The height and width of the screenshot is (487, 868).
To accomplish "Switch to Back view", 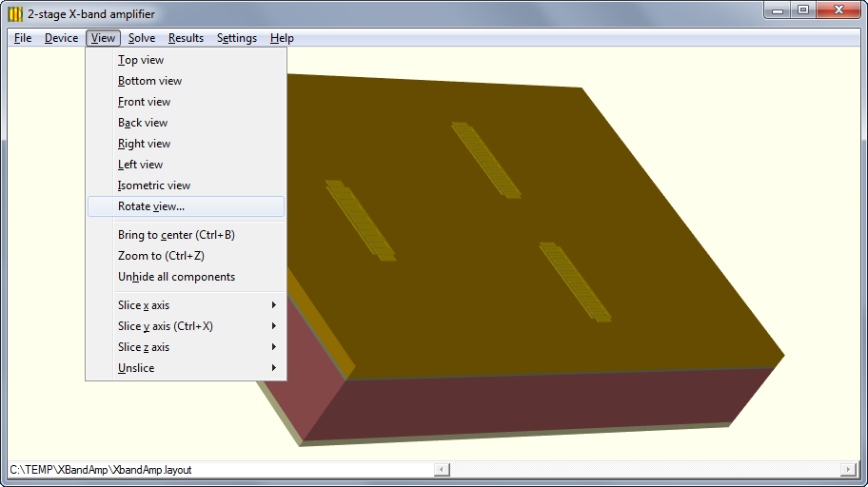I will click(186, 123).
